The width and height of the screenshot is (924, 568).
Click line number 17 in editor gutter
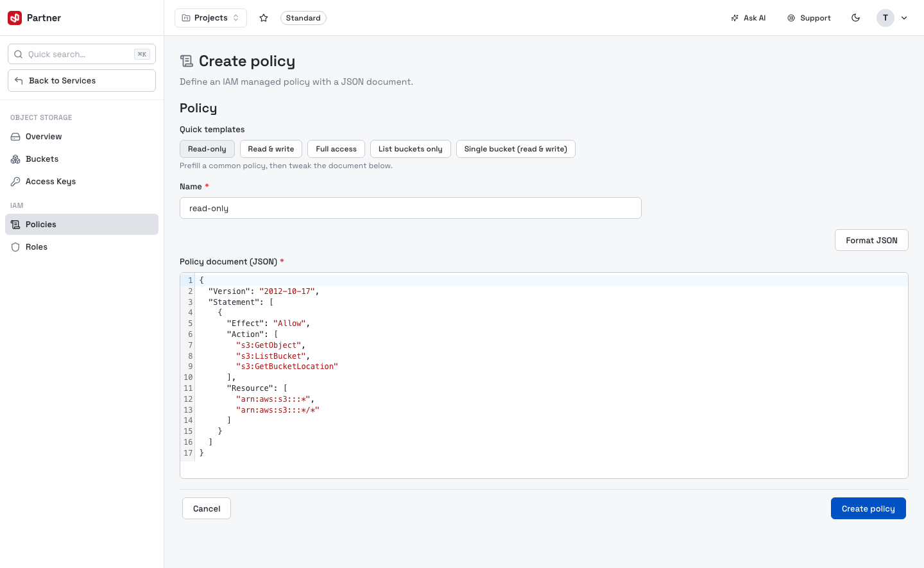coord(188,453)
